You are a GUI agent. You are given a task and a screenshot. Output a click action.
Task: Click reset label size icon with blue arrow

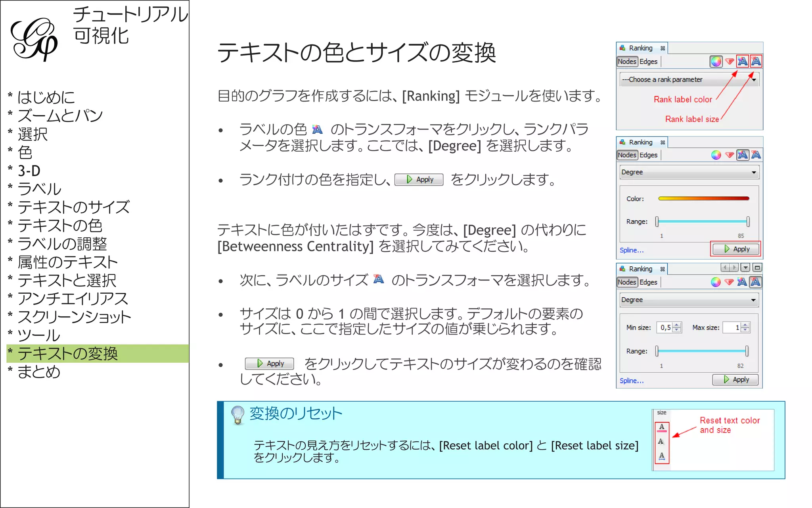661,456
